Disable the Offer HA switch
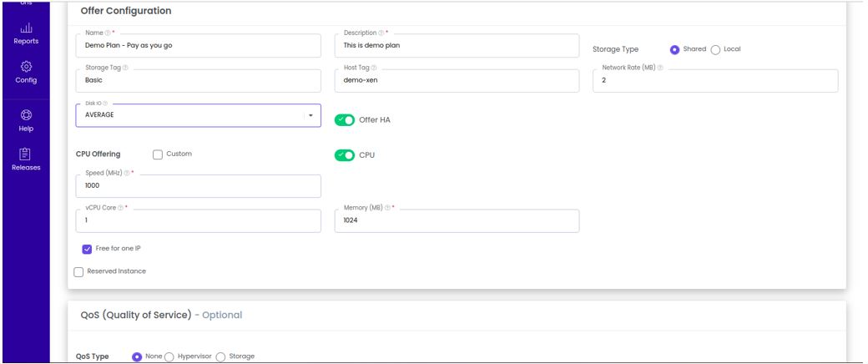This screenshot has height=364, width=868. click(345, 120)
